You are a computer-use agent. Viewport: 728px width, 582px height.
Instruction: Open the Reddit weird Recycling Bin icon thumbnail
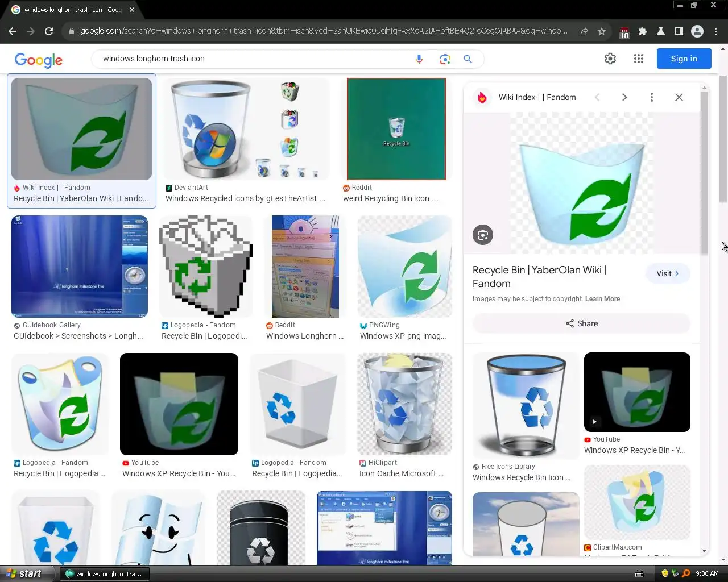pos(396,129)
